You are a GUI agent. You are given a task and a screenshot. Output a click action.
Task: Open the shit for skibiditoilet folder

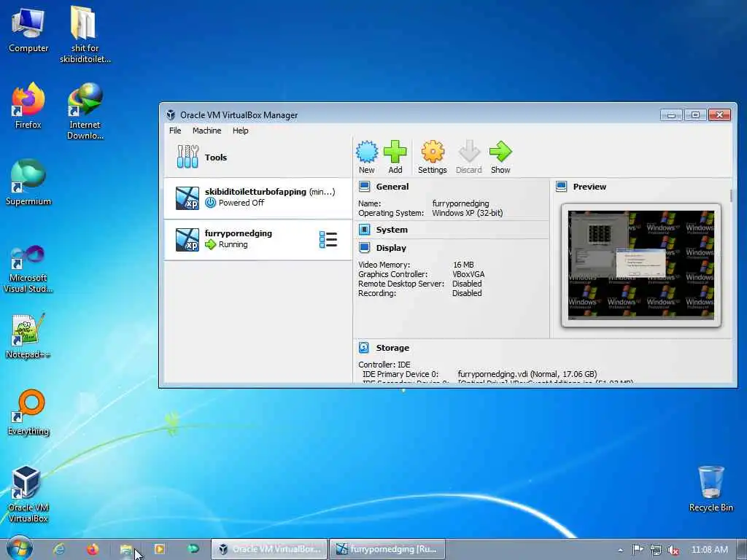tap(85, 34)
